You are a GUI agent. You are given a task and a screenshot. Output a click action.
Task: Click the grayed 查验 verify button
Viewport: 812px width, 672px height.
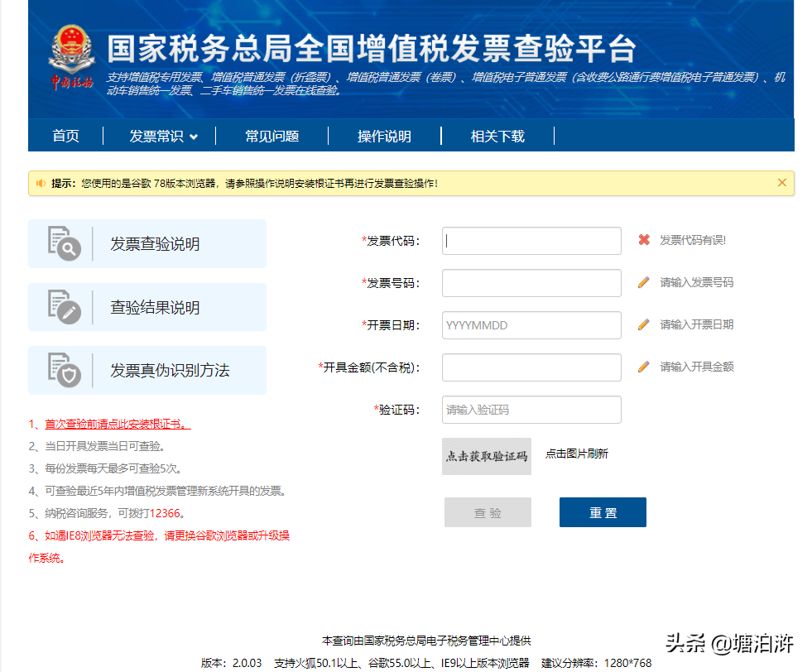[488, 511]
